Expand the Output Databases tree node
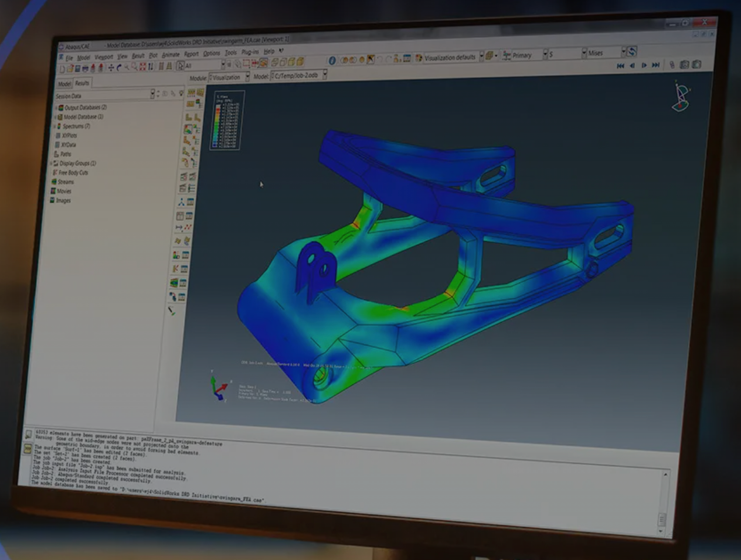 [56, 108]
